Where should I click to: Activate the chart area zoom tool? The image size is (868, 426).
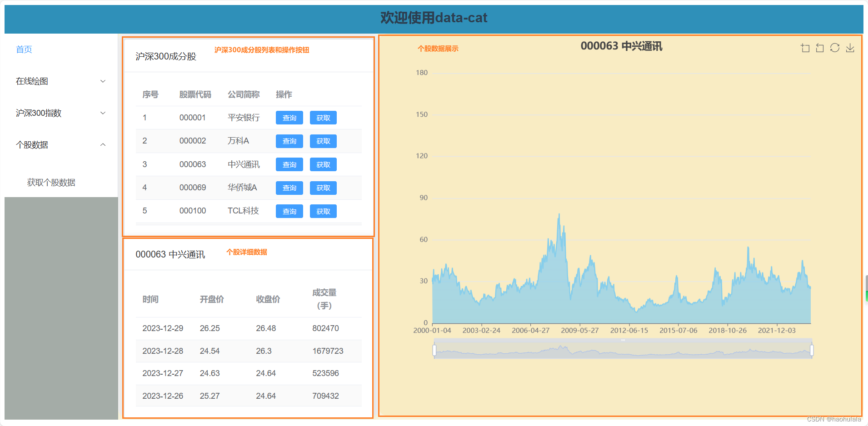click(x=804, y=48)
